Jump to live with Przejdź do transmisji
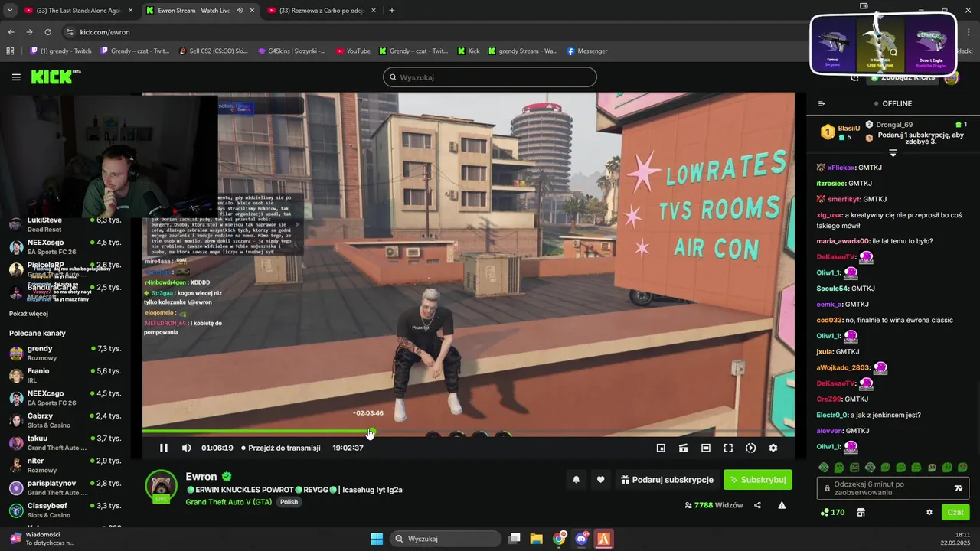This screenshot has width=980, height=551. tap(281, 448)
